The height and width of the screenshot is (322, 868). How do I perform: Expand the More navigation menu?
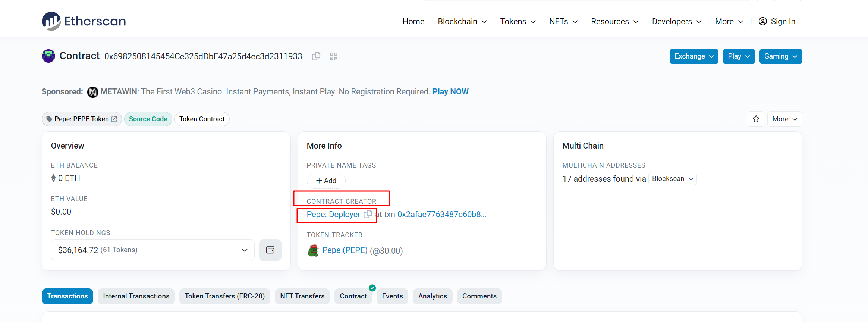click(x=729, y=21)
